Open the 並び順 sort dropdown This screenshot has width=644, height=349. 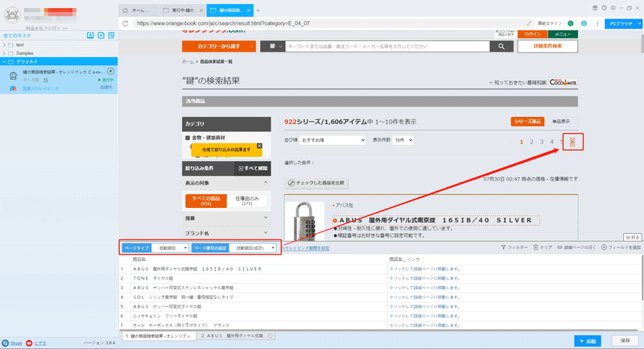(x=332, y=140)
